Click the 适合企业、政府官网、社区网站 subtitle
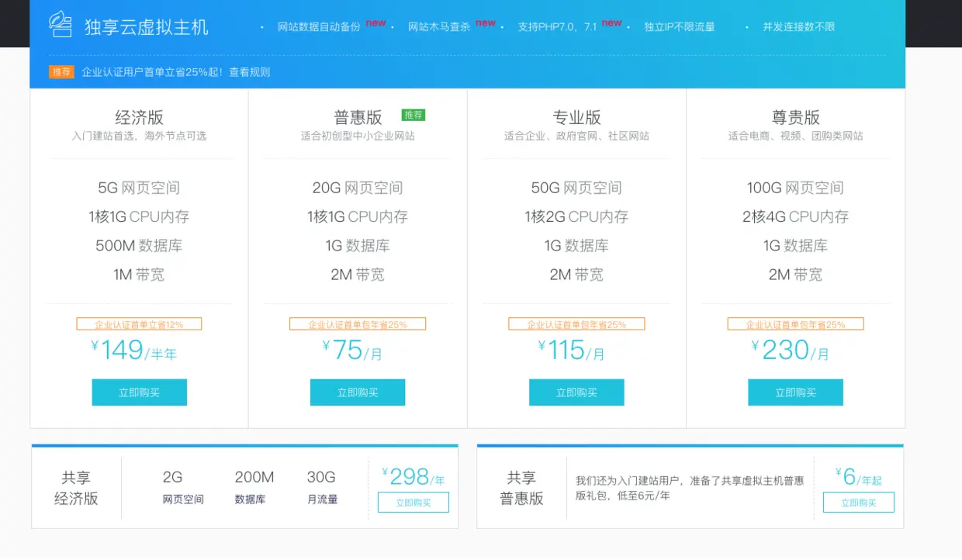 click(576, 136)
